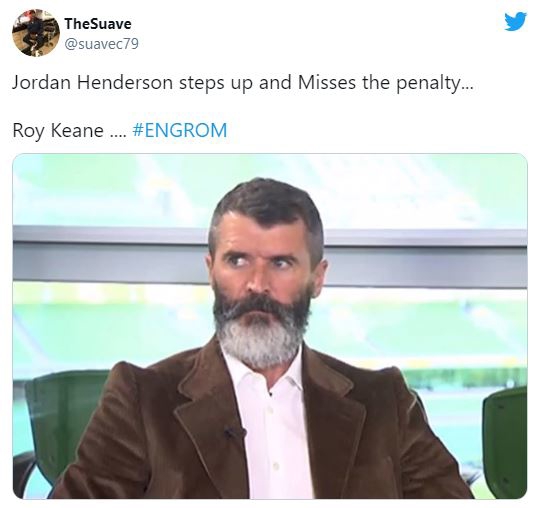Click the 'Roy Keane' text
536x508 pixels.
coord(58,131)
